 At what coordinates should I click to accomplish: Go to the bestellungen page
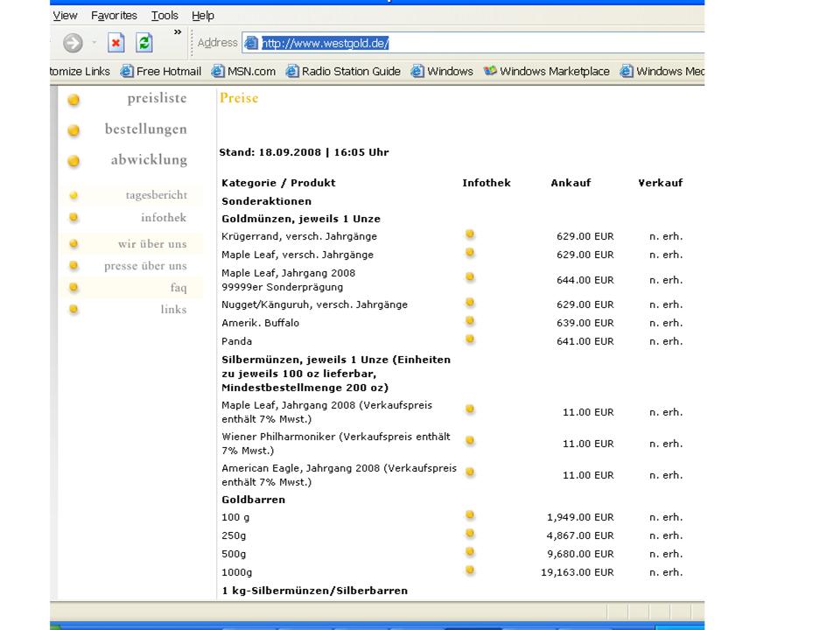146,129
